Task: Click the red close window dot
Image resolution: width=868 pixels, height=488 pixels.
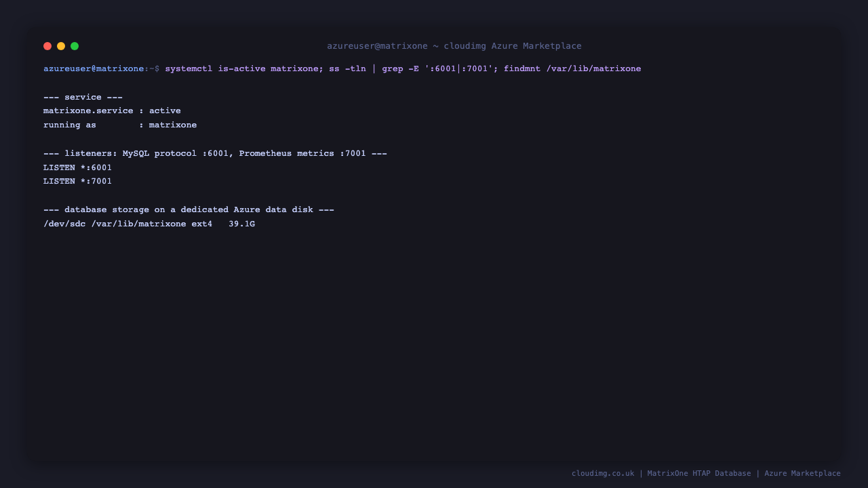Action: (47, 46)
